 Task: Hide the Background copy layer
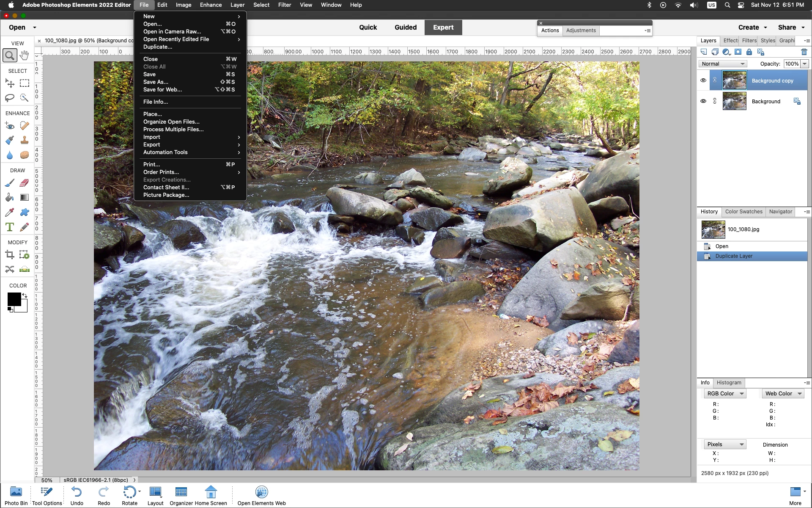coord(703,80)
